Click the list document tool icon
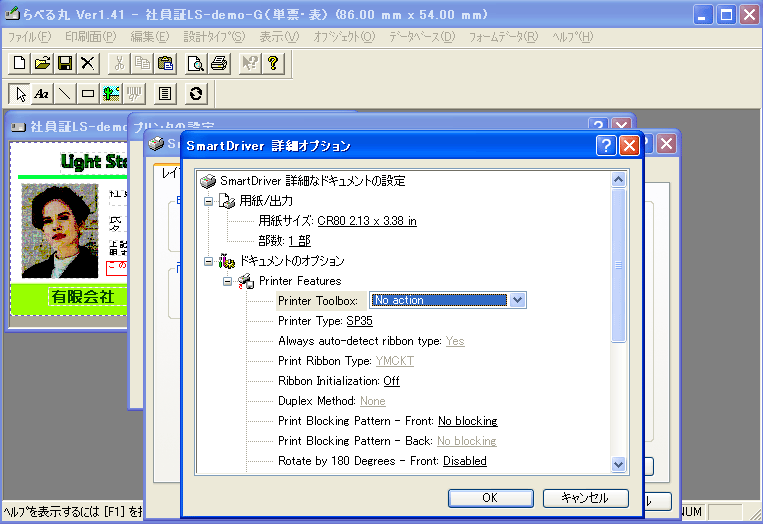The height and width of the screenshot is (524, 763). [165, 93]
